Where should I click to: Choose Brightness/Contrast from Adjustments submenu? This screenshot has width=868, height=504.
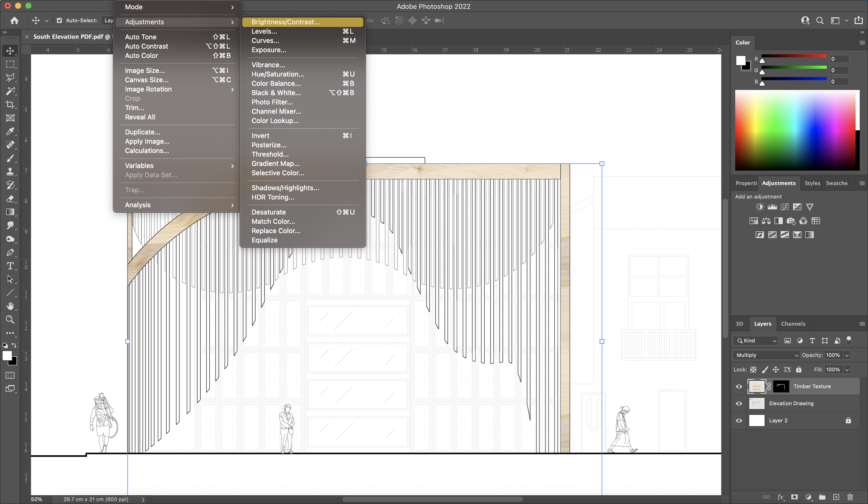[x=303, y=22]
